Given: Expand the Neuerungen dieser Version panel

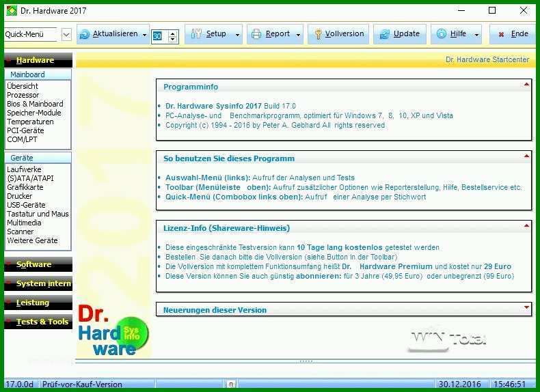Looking at the screenshot, I should coord(526,307).
